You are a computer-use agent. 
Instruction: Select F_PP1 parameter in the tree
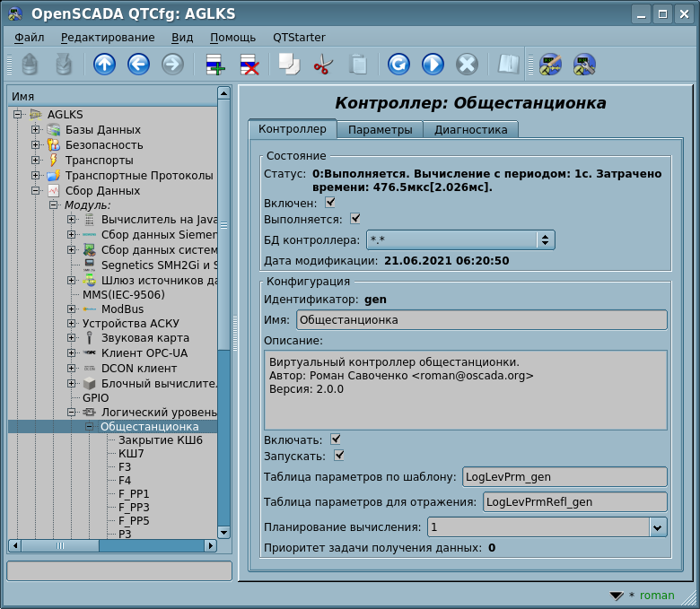134,494
